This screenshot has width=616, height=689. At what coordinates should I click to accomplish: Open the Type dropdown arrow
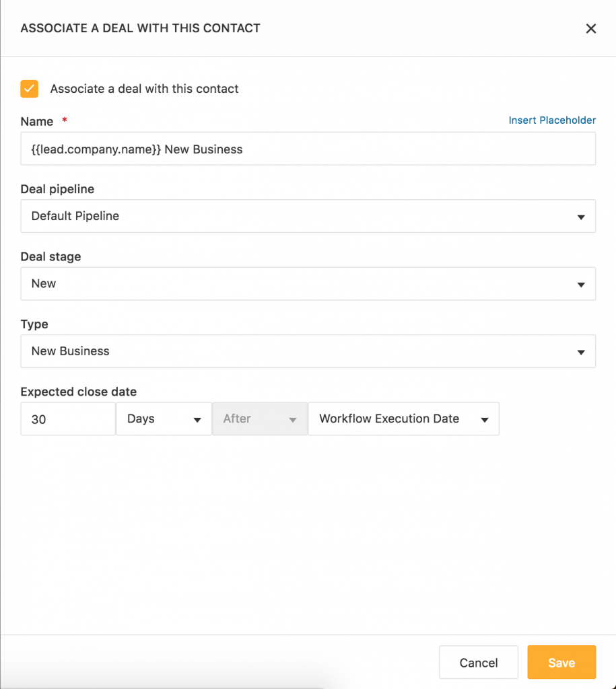coord(580,351)
